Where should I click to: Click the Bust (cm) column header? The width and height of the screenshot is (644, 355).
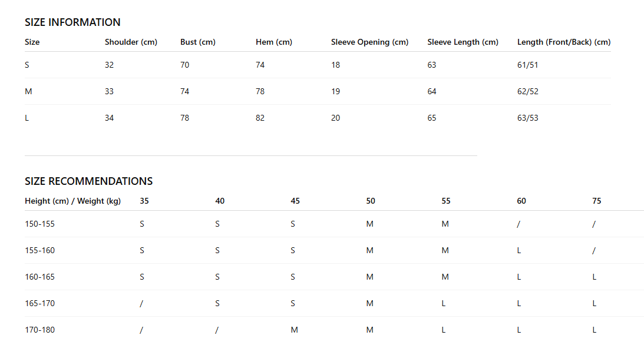click(x=198, y=42)
